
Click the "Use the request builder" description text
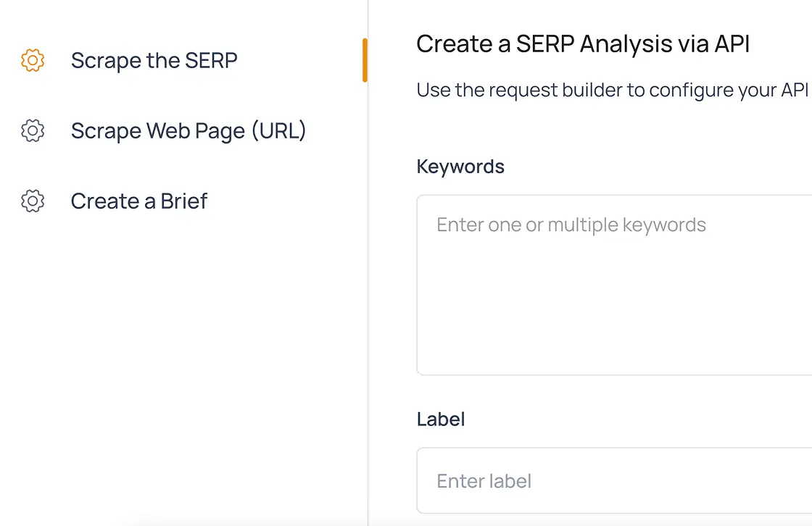pos(612,91)
